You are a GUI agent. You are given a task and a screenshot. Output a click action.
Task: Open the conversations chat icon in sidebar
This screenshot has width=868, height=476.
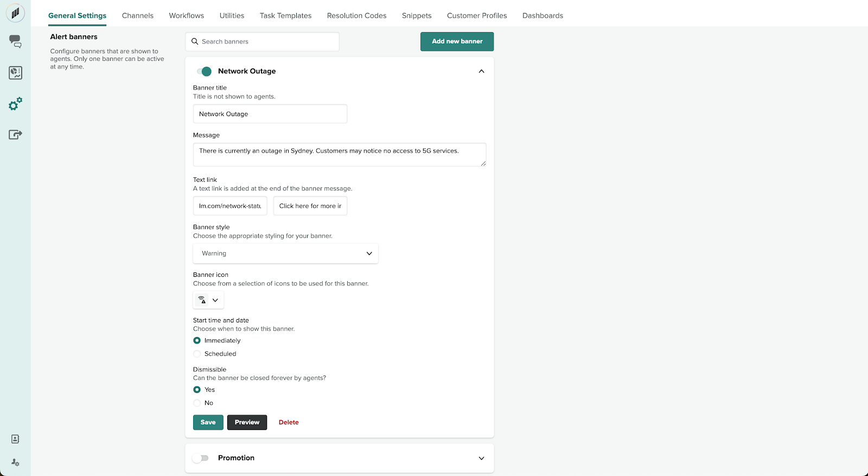tap(15, 41)
